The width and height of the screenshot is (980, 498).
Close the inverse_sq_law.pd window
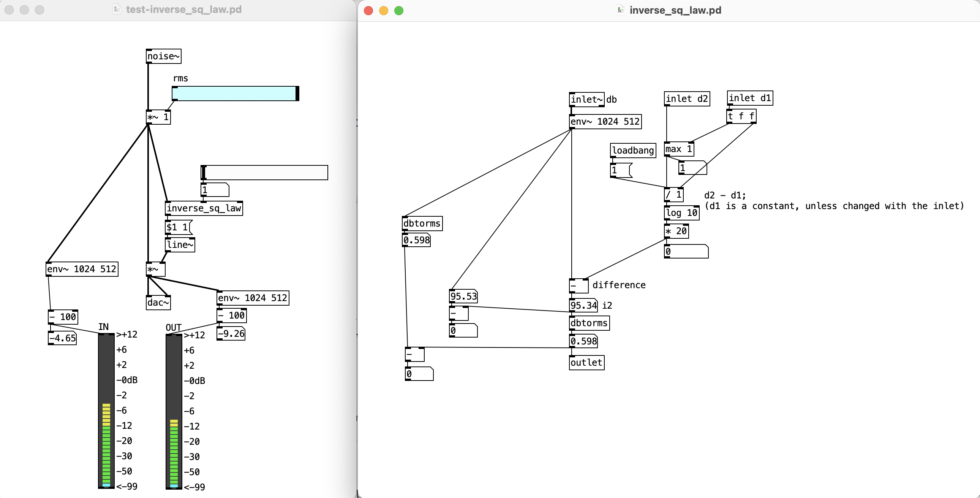click(x=368, y=11)
